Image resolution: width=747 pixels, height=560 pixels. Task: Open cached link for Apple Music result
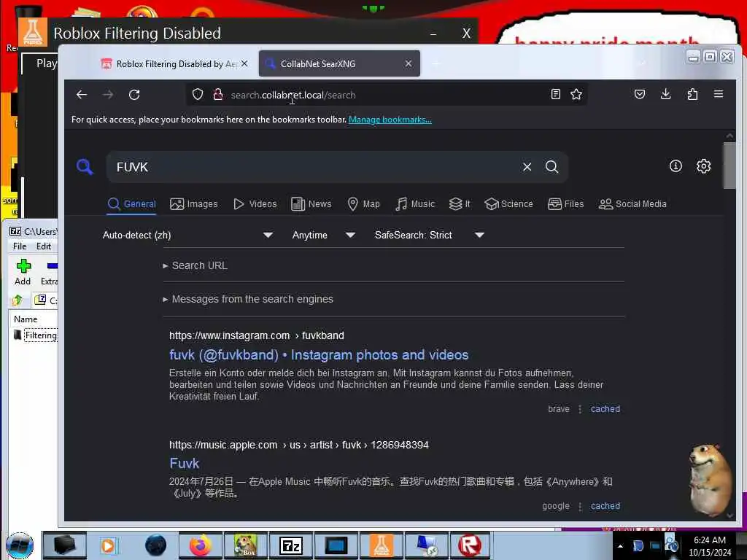click(605, 506)
